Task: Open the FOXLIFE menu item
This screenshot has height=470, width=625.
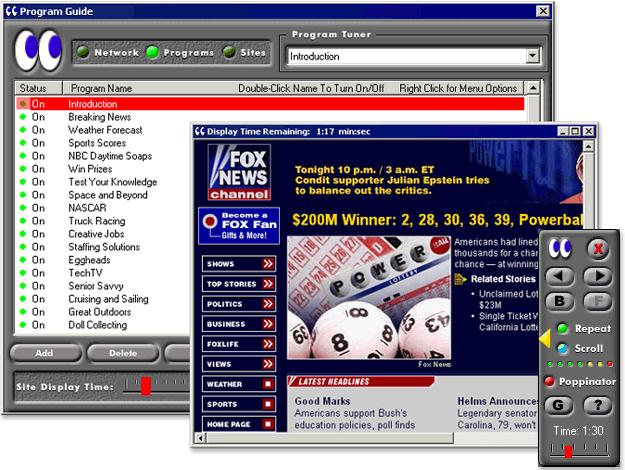Action: point(239,344)
